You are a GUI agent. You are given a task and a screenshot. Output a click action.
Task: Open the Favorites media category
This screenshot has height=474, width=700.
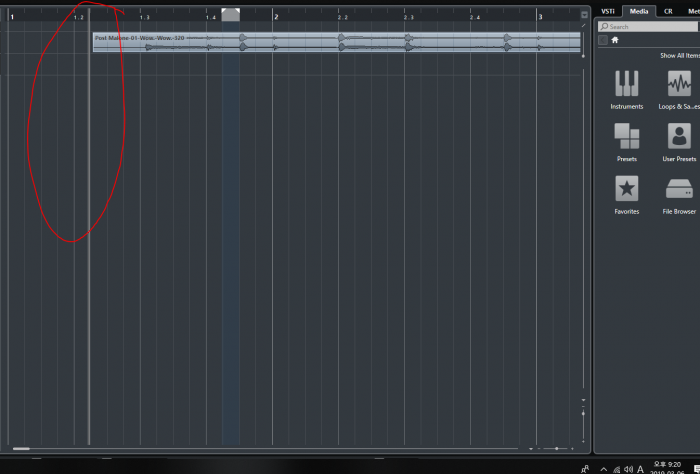[x=626, y=195]
